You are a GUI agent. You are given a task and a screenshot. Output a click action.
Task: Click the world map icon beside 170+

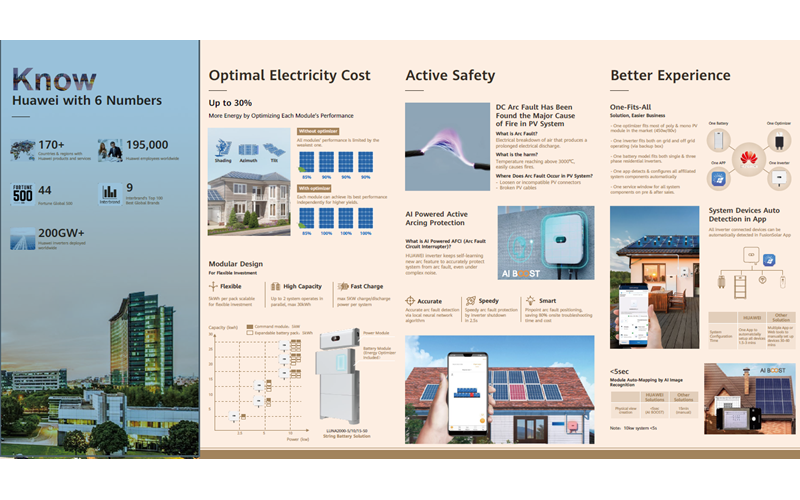[x=22, y=150]
